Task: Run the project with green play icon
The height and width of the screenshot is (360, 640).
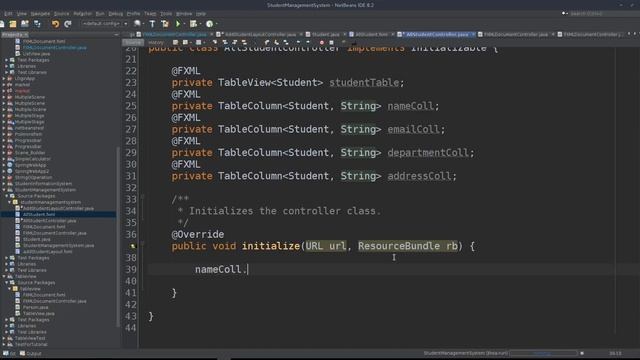Action: [x=178, y=24]
